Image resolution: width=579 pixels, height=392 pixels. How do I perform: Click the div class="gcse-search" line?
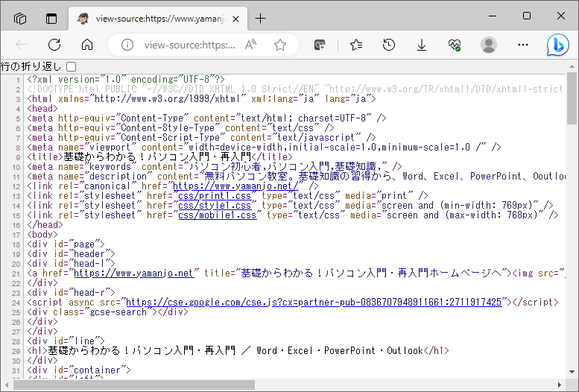click(107, 312)
